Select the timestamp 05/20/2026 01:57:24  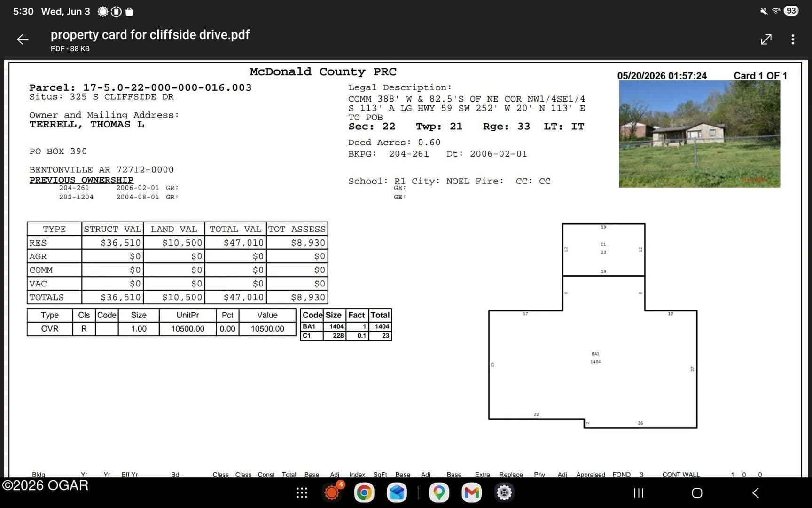click(x=662, y=76)
